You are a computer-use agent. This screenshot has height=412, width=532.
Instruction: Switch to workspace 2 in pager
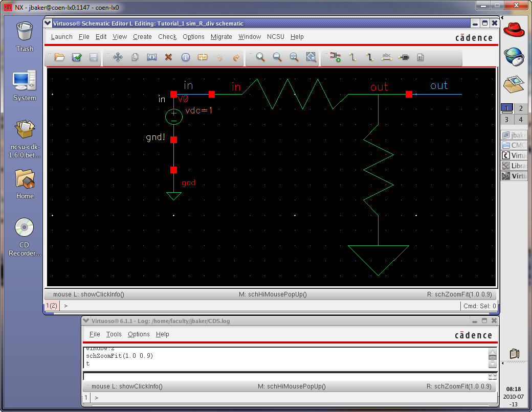(x=521, y=108)
